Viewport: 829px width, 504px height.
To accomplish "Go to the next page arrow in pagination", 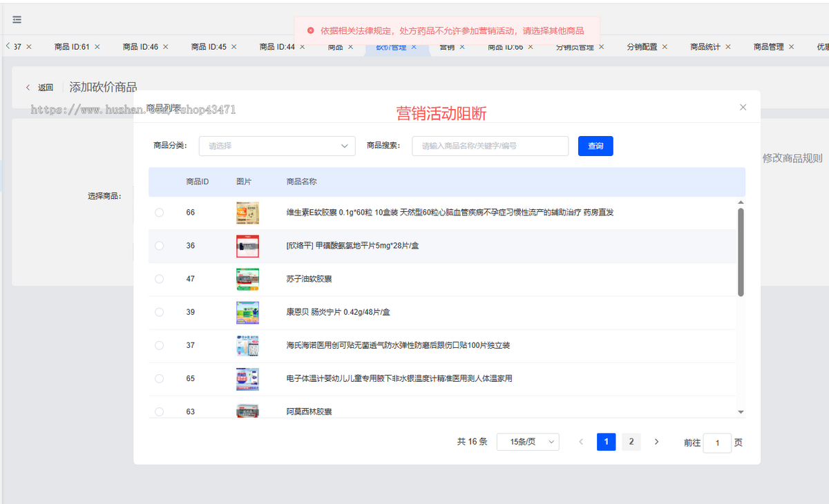I will pyautogui.click(x=656, y=442).
